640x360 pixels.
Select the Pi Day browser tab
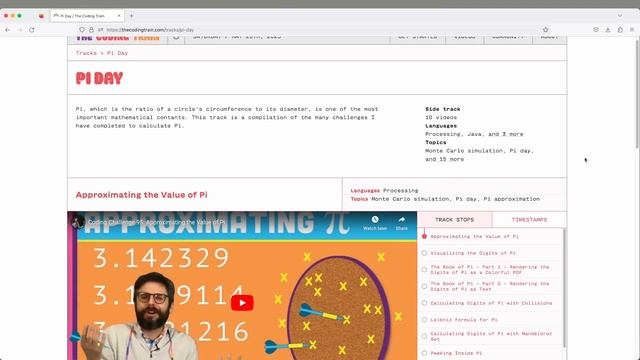pos(87,16)
